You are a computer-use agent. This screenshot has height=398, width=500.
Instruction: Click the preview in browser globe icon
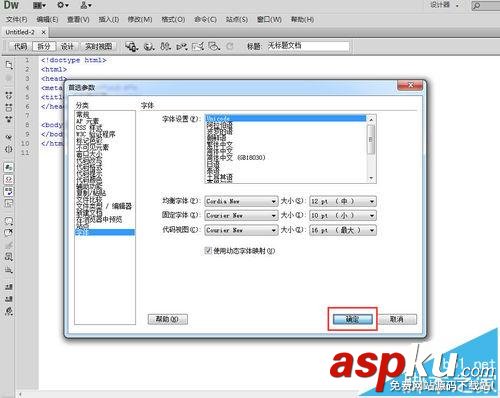point(149,46)
